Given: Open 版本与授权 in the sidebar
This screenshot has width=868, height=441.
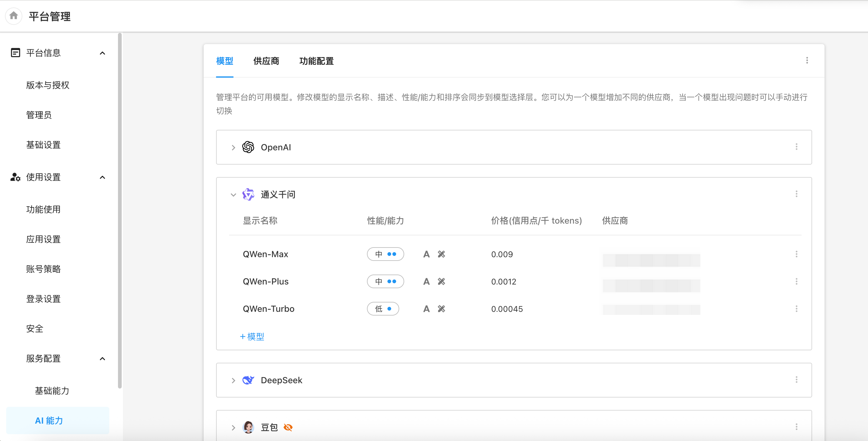Looking at the screenshot, I should click(47, 85).
